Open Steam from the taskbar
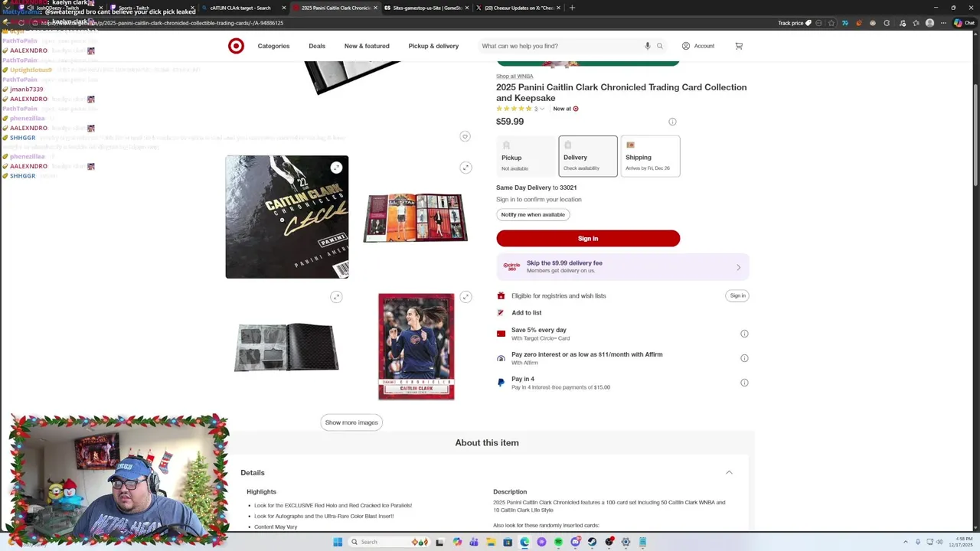Screen dimensions: 980x551 592,542
